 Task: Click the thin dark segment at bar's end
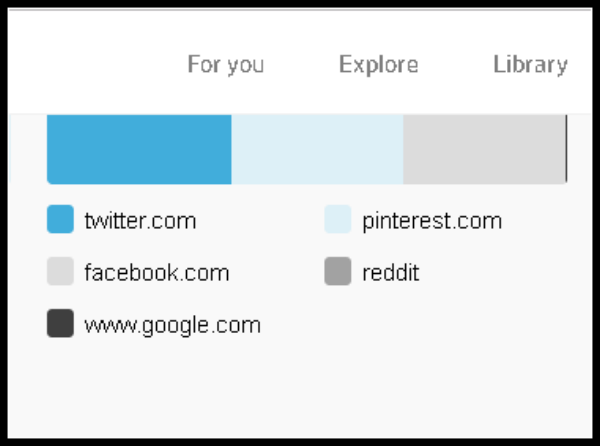(566, 149)
